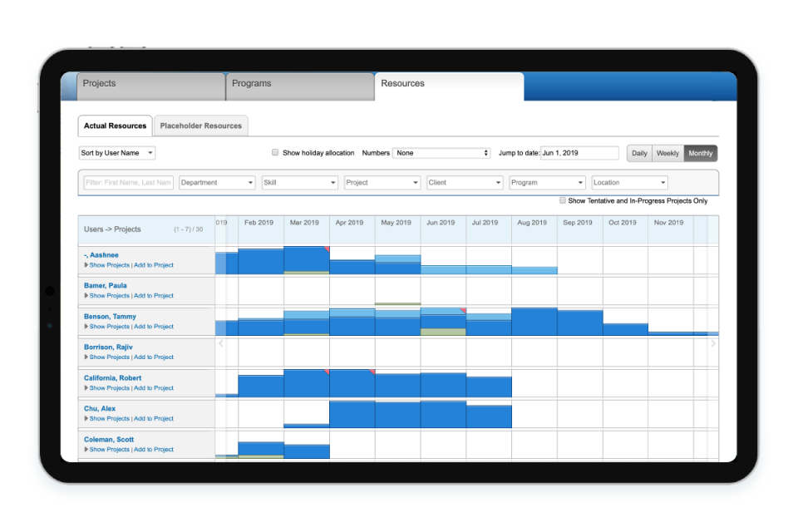Click the right timeline scroll arrow
The height and width of the screenshot is (532, 798).
(x=713, y=342)
